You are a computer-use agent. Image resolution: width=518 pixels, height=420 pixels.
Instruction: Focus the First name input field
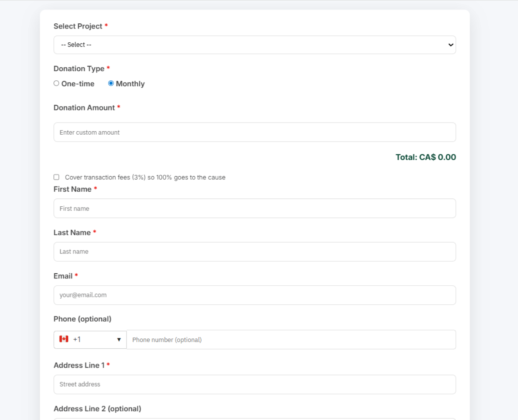(x=254, y=208)
